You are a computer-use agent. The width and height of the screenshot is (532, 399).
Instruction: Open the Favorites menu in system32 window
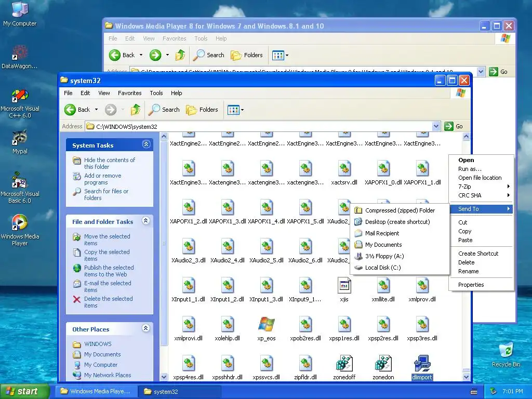coord(129,93)
